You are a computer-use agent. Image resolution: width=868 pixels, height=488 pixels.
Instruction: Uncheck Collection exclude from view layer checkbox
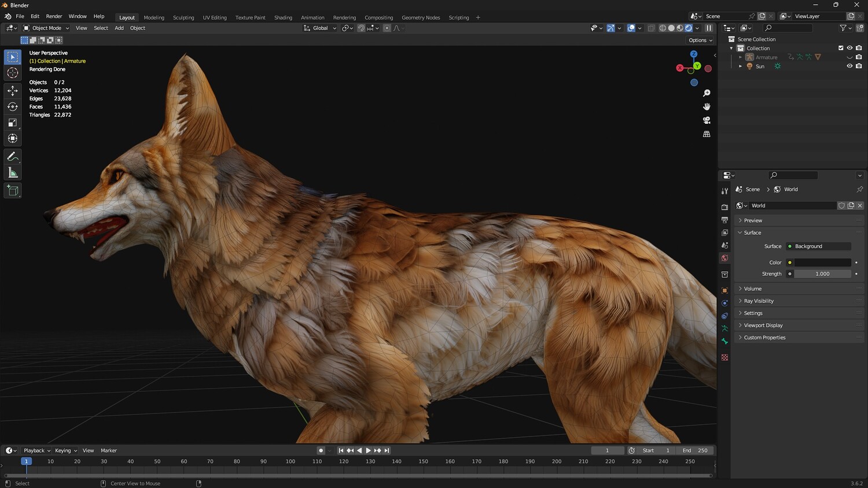[841, 48]
